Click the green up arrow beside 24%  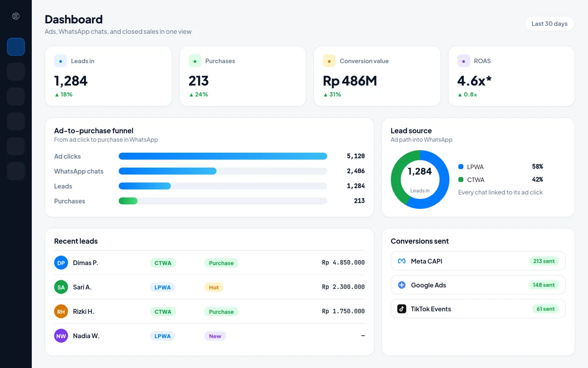tap(191, 94)
